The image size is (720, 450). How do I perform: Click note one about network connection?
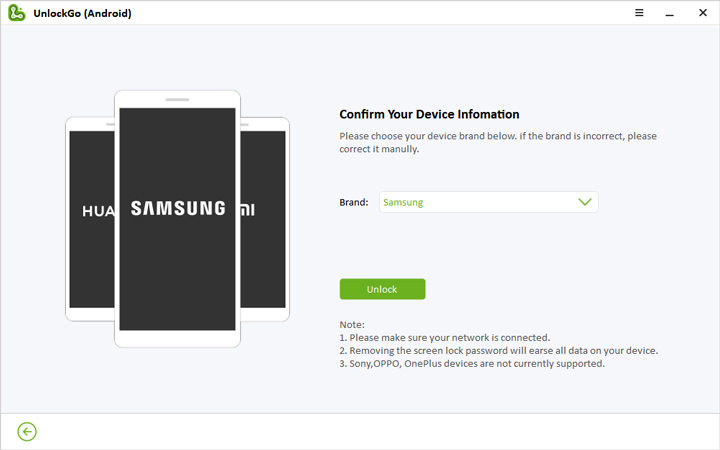(x=444, y=337)
